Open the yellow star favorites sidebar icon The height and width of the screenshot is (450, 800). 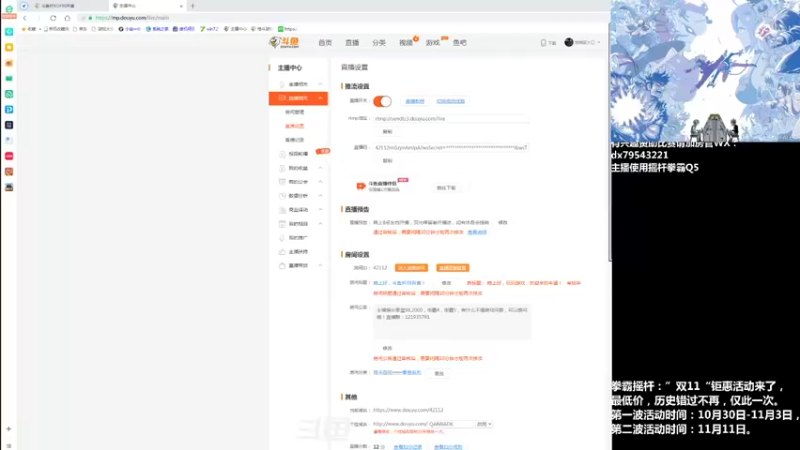point(9,47)
